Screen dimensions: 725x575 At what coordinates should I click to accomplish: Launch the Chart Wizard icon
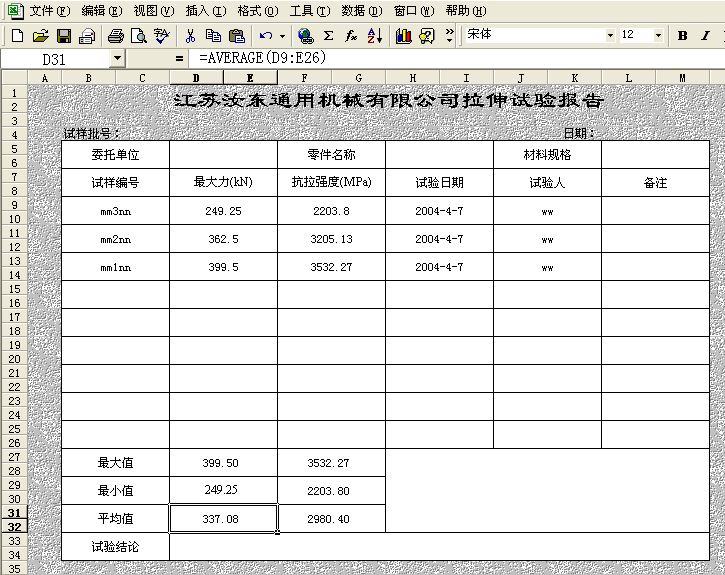403,36
